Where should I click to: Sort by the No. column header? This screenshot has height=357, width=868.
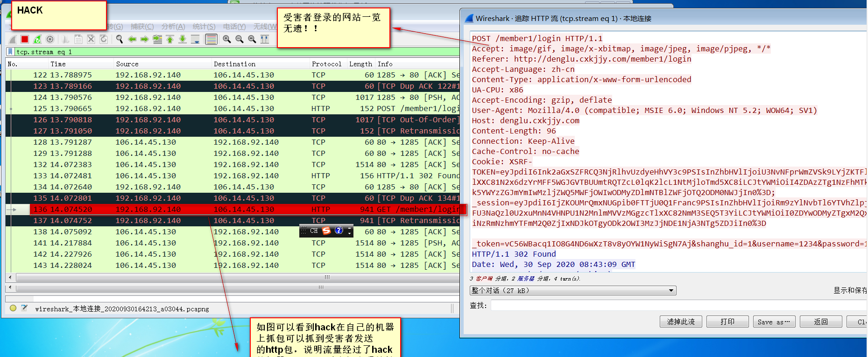tap(27, 64)
